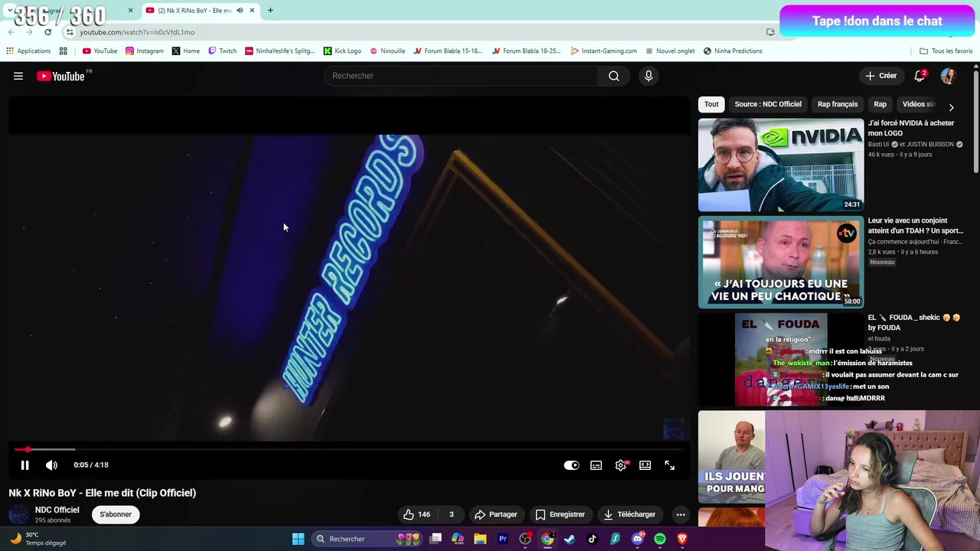Screen dimensions: 980x551
Task: Toggle the autoplay switch in player
Action: pyautogui.click(x=572, y=465)
